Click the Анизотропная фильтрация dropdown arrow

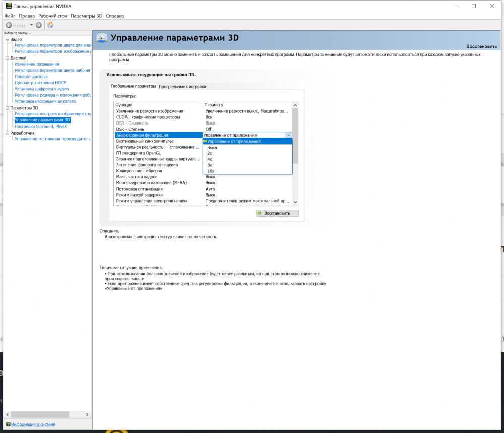(x=289, y=135)
